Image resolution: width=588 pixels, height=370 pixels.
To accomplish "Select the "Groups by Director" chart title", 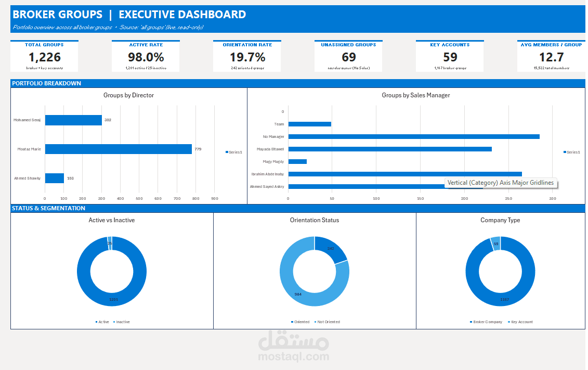I will pyautogui.click(x=128, y=95).
